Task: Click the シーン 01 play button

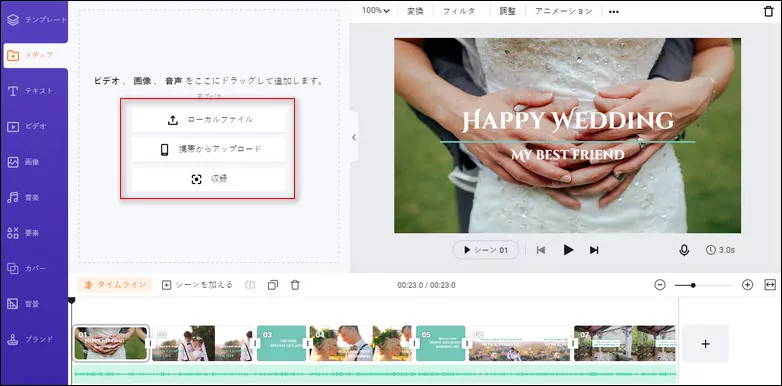Action: [486, 250]
